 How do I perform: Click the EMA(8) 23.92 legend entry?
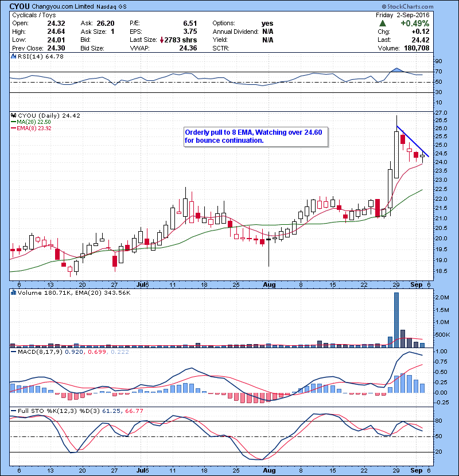click(34, 128)
